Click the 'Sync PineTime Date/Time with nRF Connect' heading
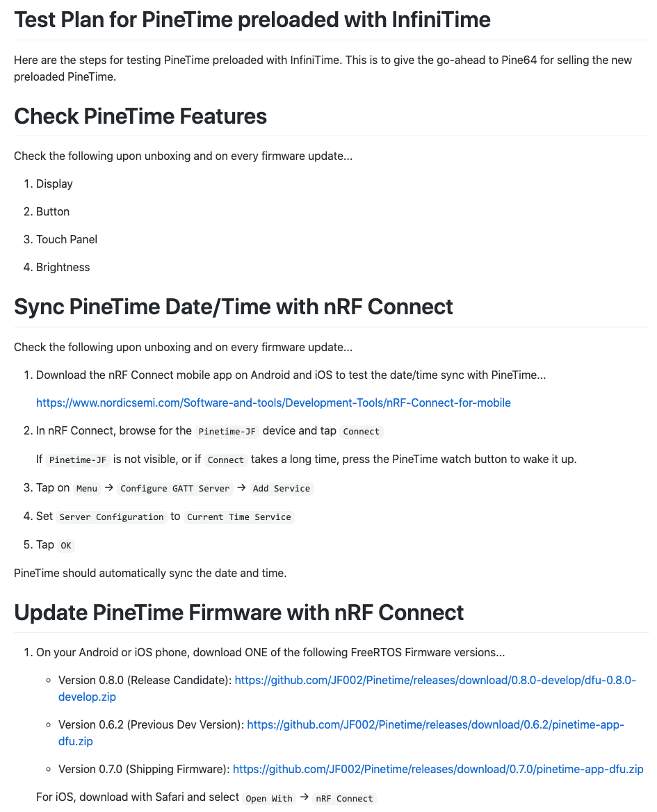 (234, 307)
